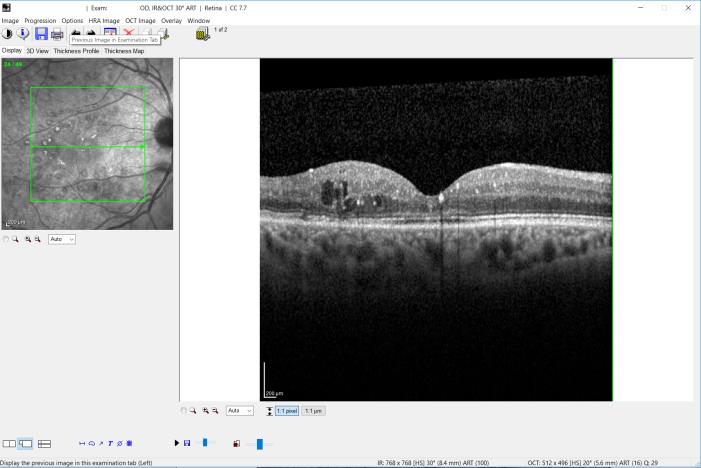Click the blue Save floppy disk icon
Image resolution: width=701 pixels, height=468 pixels.
click(40, 34)
